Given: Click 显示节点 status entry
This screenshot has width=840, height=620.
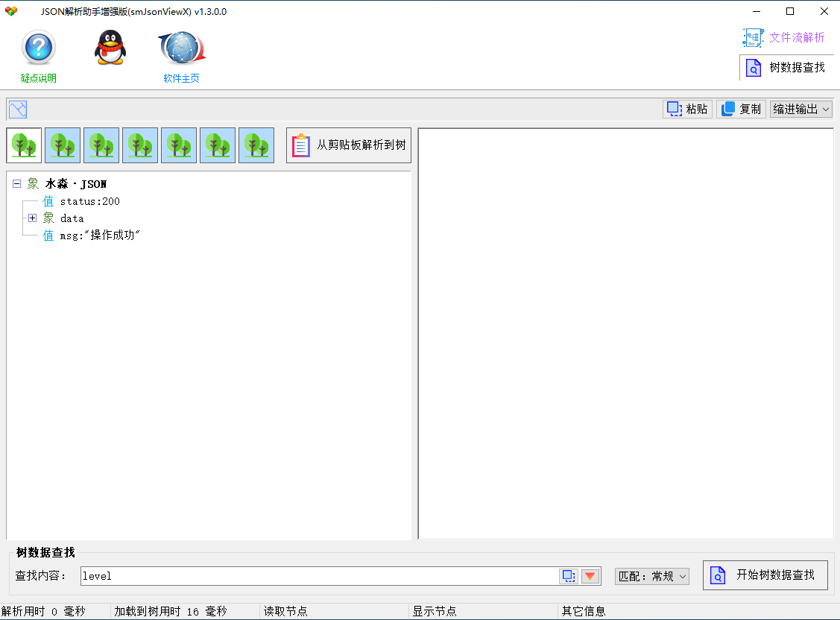Looking at the screenshot, I should 435,612.
